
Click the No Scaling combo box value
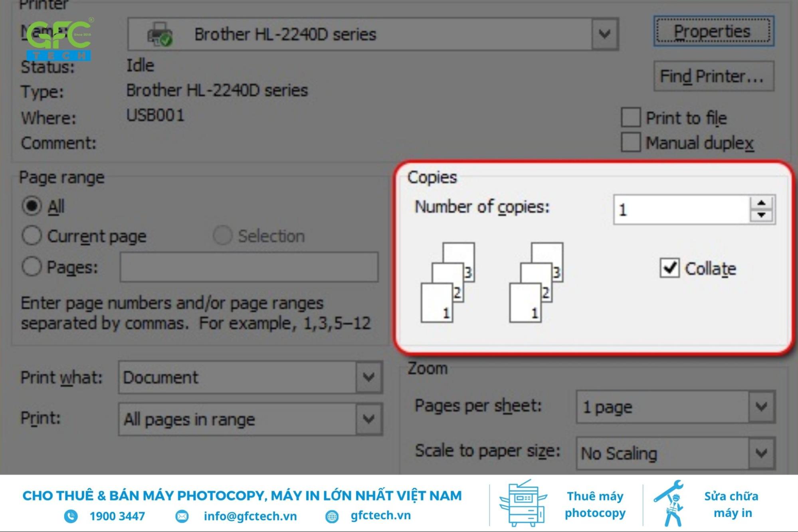619,453
